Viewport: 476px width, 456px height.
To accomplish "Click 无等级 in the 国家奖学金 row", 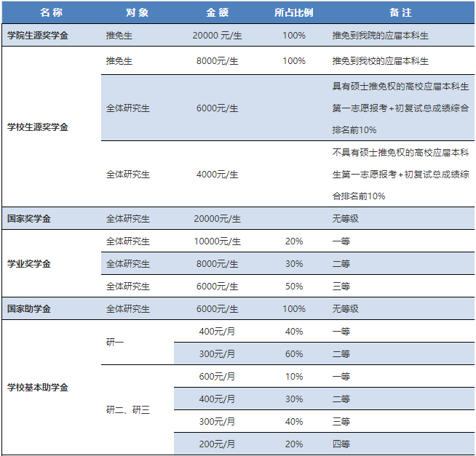I will (345, 218).
